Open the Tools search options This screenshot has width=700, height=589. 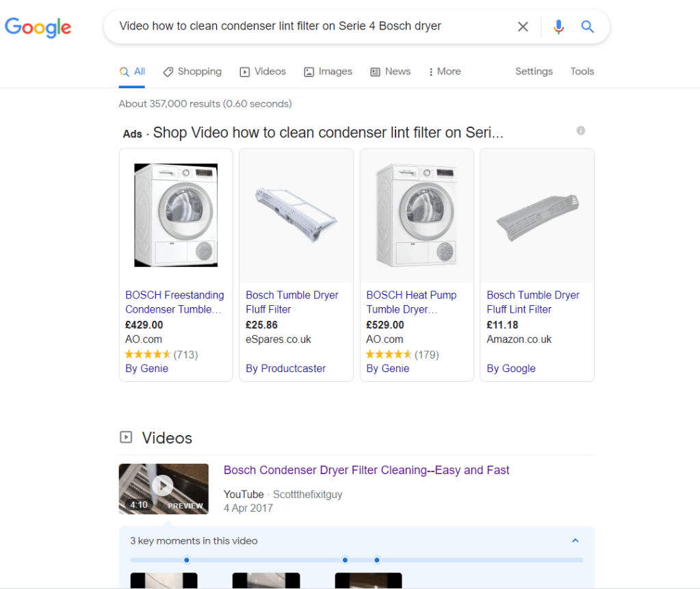point(582,71)
